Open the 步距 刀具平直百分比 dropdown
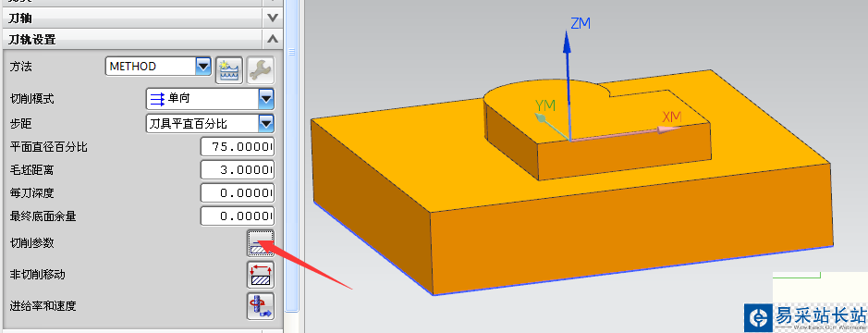Viewport: 868px width, 333px height. click(266, 124)
